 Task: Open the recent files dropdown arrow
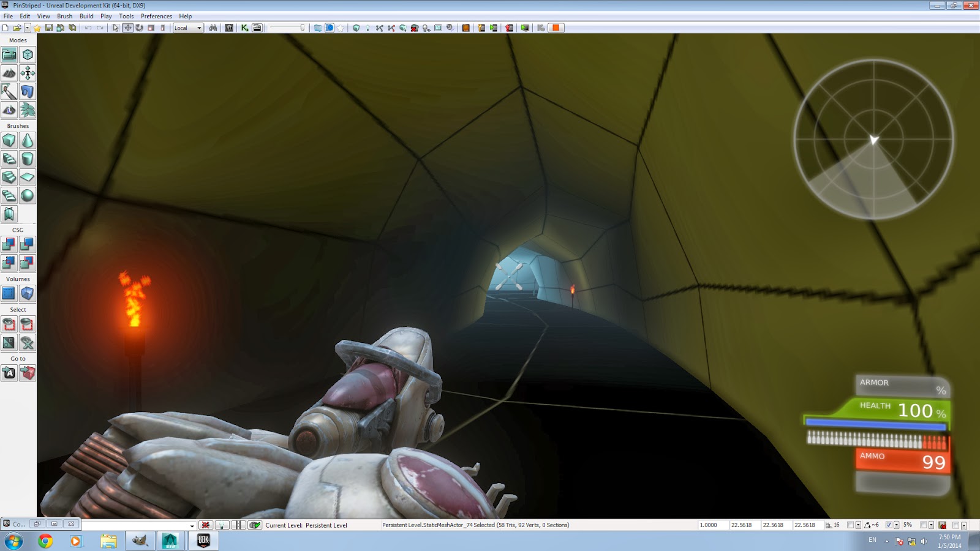tap(28, 28)
